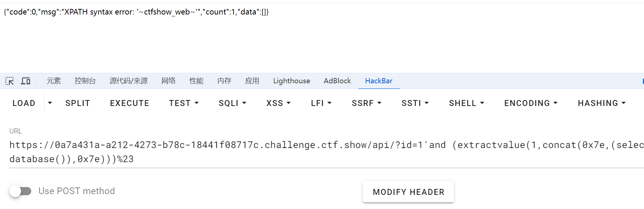
Task: Expand the LOAD dropdown arrow
Action: pos(50,103)
